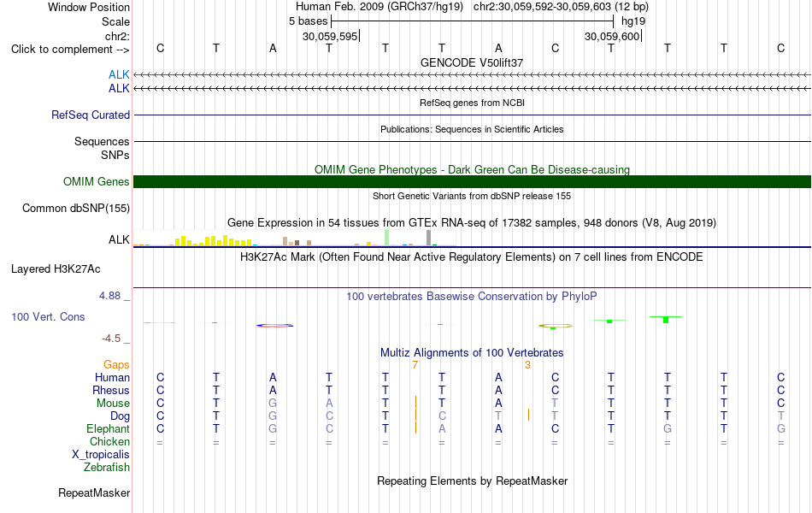
Task: Click the 30,059,600 coordinate marker
Action: coord(612,36)
